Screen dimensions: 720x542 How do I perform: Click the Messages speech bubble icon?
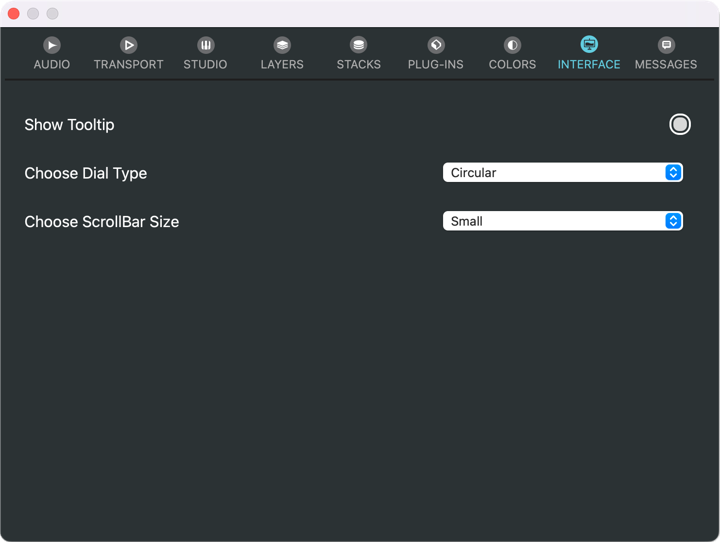point(666,45)
